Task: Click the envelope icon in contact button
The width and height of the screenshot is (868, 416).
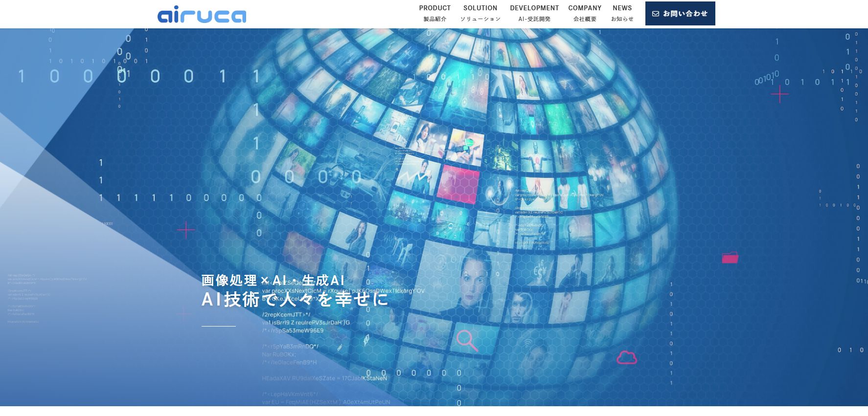Action: click(x=656, y=14)
